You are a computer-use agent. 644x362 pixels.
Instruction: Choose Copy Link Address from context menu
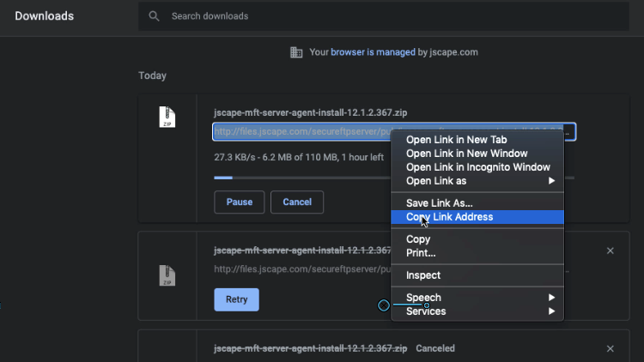point(449,217)
